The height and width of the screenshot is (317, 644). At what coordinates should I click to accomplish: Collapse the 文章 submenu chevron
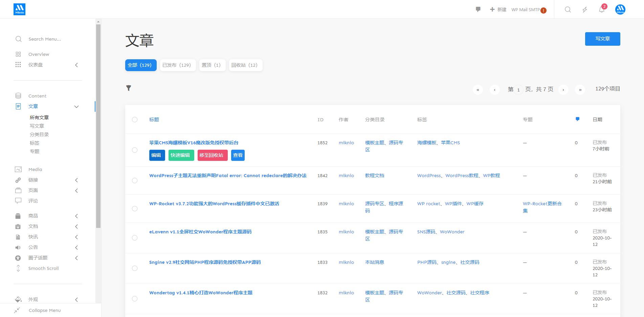coord(76,106)
